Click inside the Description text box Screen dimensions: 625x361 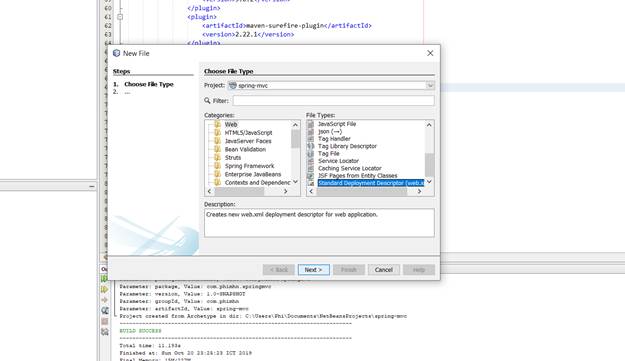(x=319, y=223)
